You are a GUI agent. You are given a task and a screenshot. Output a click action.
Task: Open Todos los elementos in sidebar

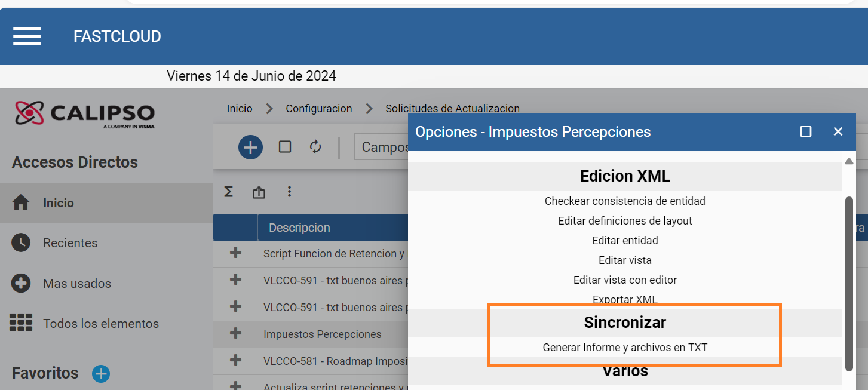point(101,324)
